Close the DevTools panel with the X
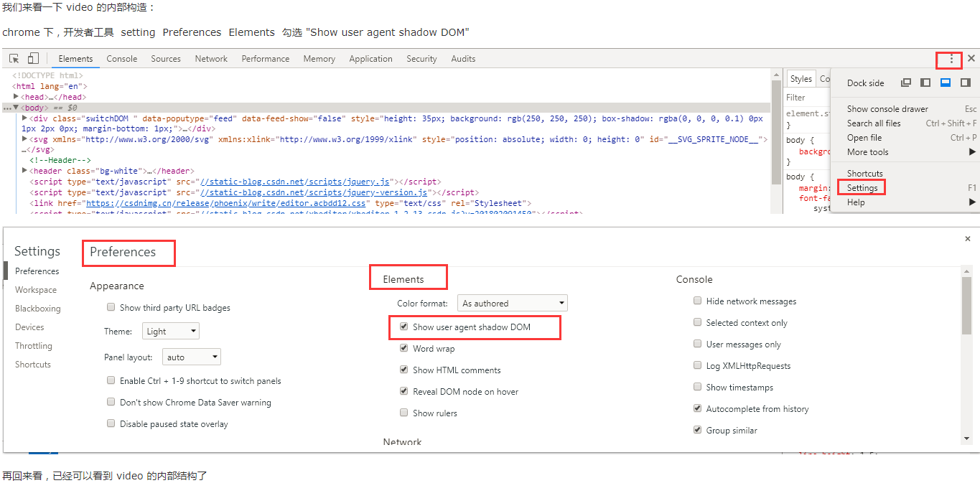This screenshot has height=483, width=980. (971, 59)
